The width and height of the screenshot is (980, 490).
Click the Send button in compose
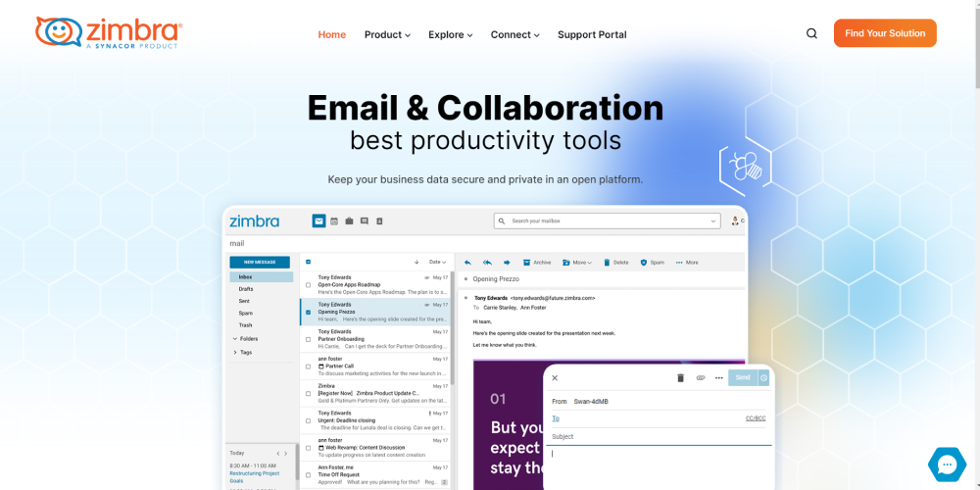point(743,377)
